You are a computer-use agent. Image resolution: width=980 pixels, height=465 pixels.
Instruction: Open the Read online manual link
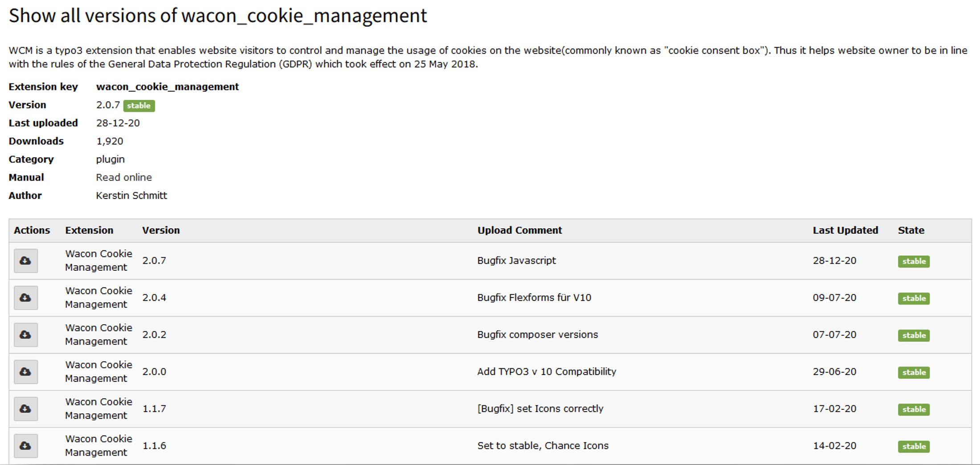(124, 178)
